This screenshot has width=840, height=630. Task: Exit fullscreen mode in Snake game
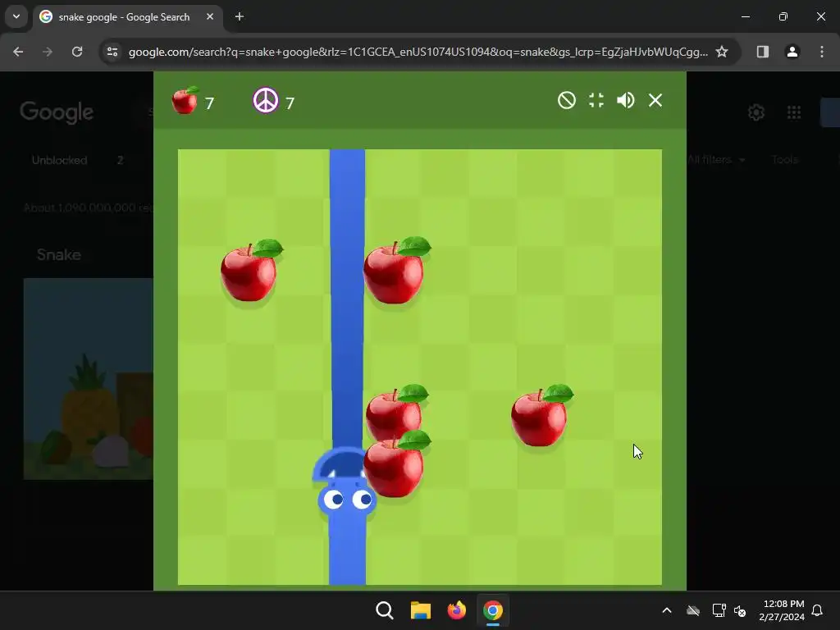coord(596,100)
